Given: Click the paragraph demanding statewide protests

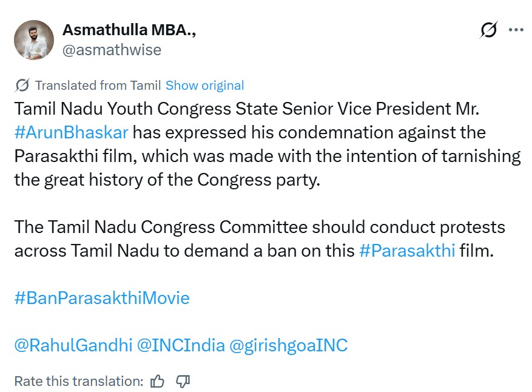Looking at the screenshot, I should [260, 238].
